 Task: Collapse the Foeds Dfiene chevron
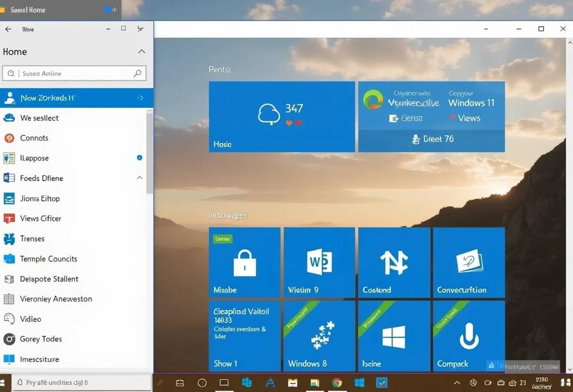140,178
